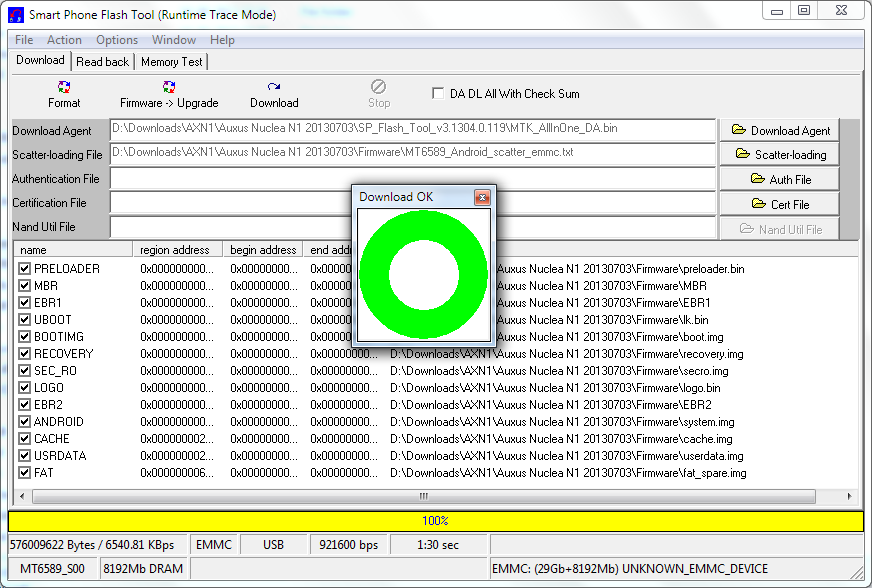872x588 pixels.
Task: Click the Format toolbar icon
Action: tap(64, 87)
